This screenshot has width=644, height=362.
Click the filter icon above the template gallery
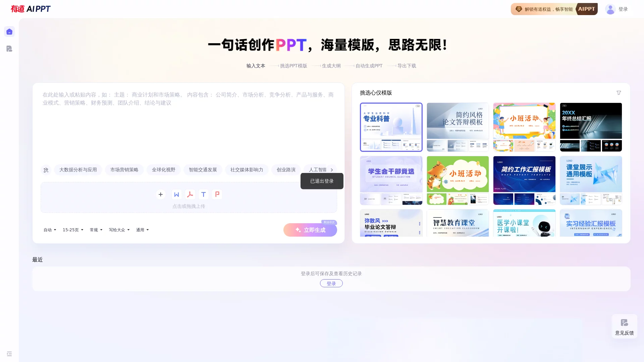coord(619,93)
